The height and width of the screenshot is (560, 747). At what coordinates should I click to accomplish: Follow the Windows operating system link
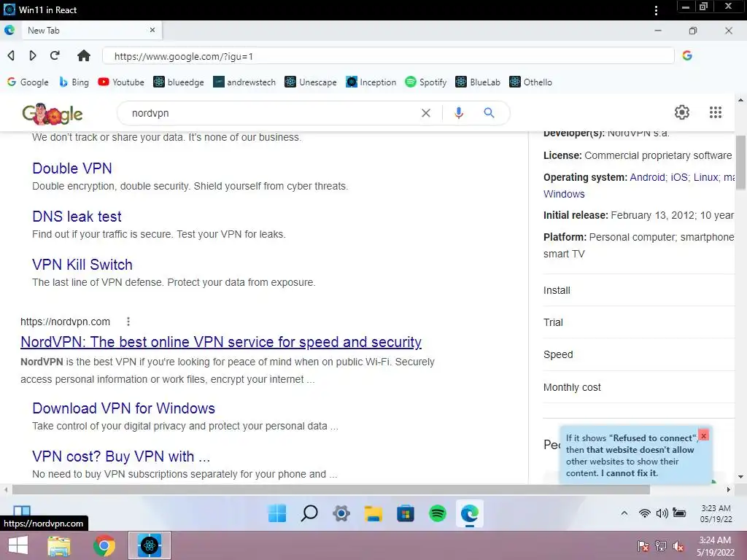(564, 194)
